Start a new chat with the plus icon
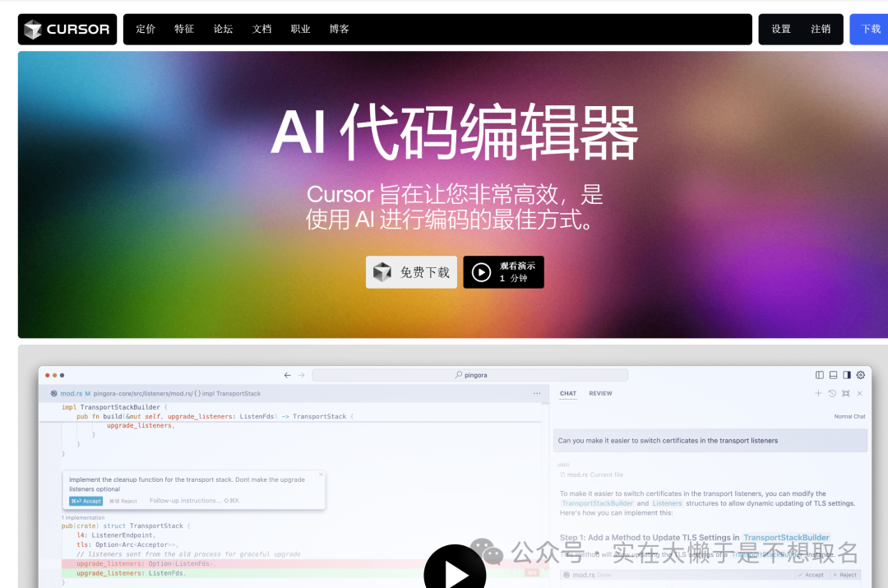Screen dimensions: 888x588 (x=818, y=393)
